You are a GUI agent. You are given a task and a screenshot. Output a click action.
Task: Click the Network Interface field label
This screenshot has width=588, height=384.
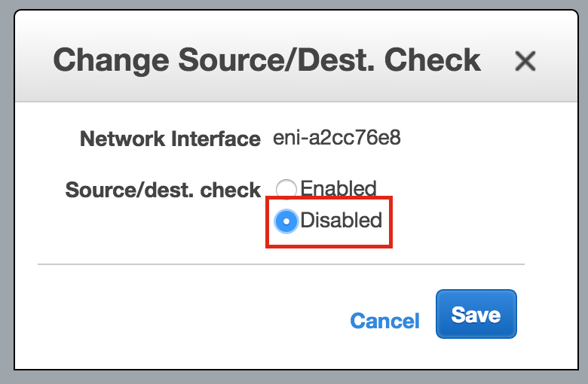point(170,139)
